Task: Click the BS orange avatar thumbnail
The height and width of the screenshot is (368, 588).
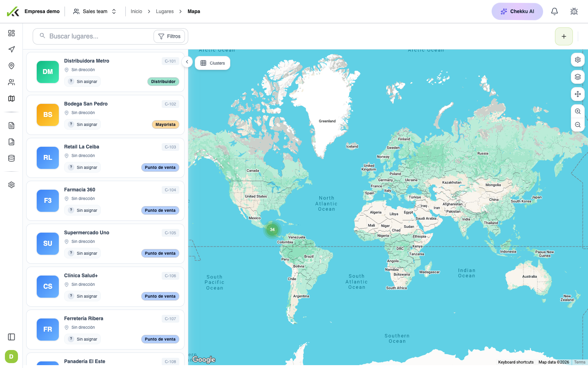Action: point(48,115)
